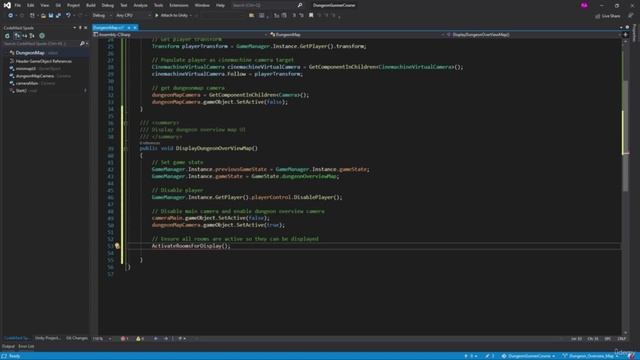Viewport: 640px width, 360px height.
Task: Open the Git menu
Action: [x=58, y=5]
